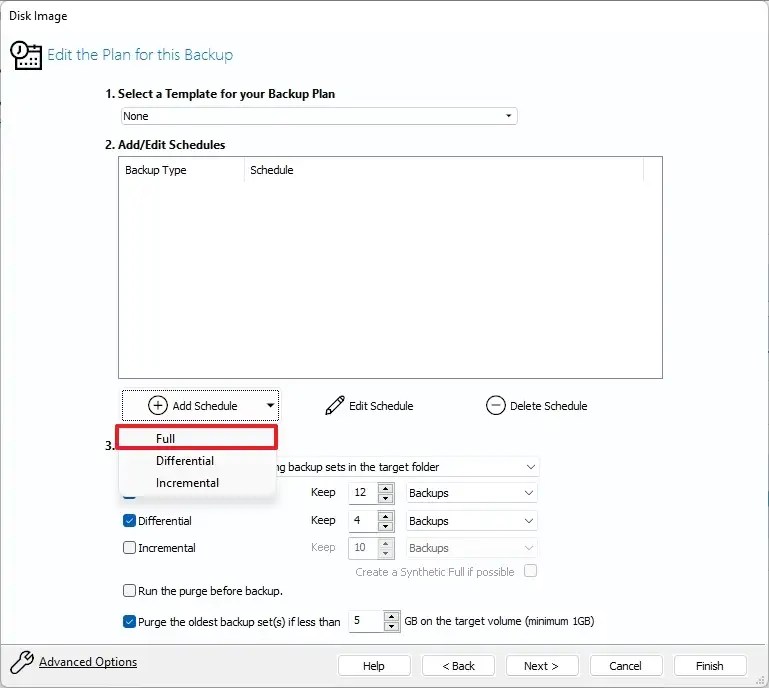Click the Help button
This screenshot has width=769, height=688.
(x=374, y=665)
